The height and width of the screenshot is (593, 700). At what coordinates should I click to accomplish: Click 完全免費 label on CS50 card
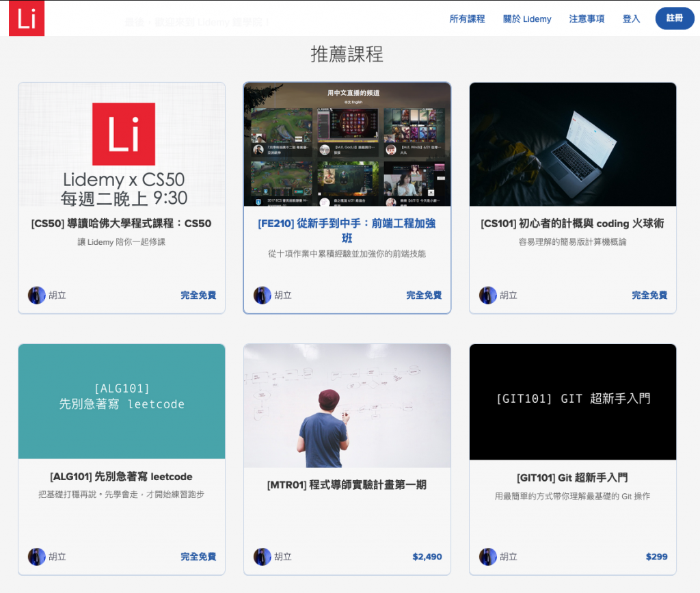(x=198, y=295)
